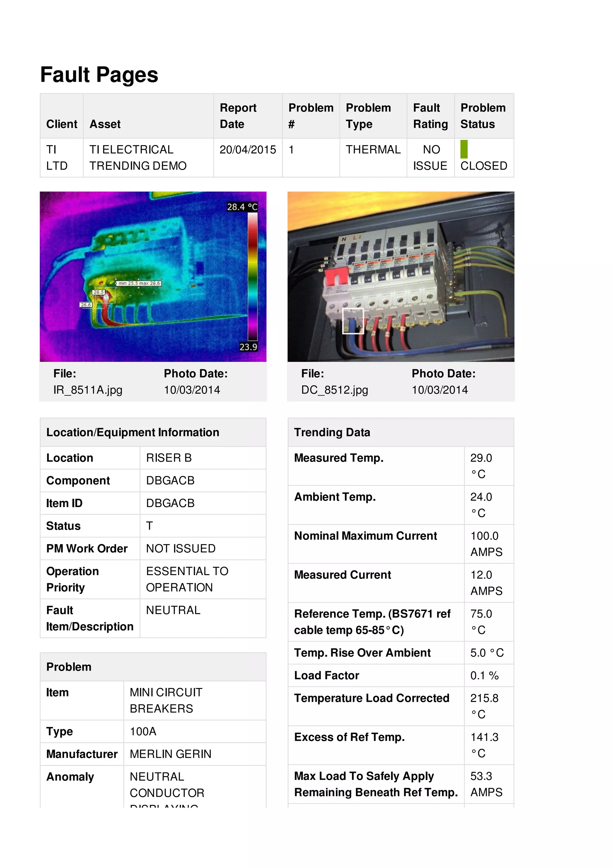613x868 pixels.
Task: Click the '100A' type value
Action: point(143,731)
